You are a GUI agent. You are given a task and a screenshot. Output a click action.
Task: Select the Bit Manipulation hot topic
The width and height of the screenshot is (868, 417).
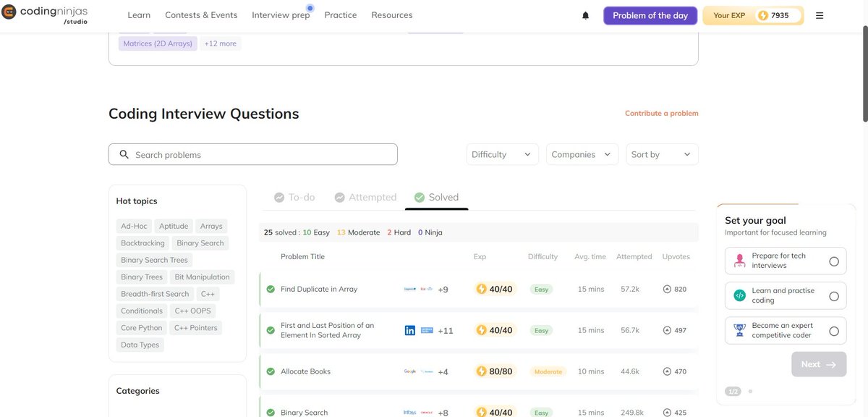[x=203, y=277]
